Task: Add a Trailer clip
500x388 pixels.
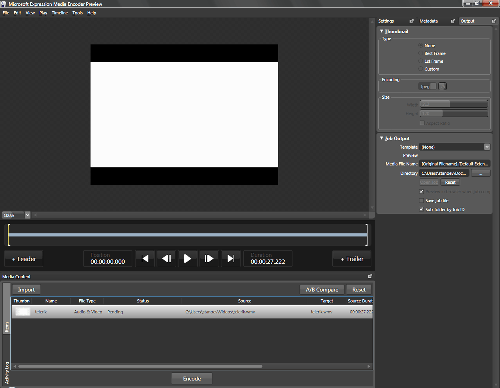Action: click(x=352, y=259)
